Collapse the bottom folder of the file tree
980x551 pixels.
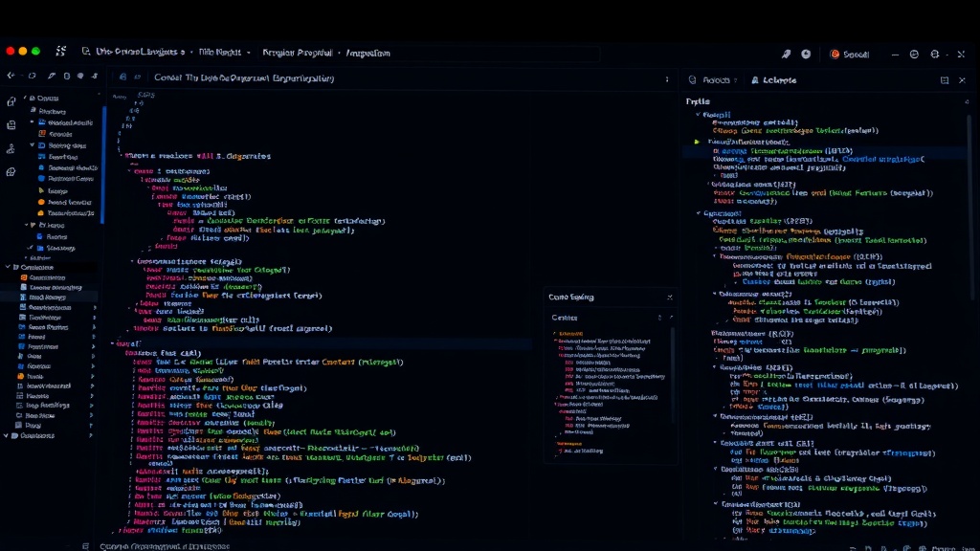[x=7, y=435]
